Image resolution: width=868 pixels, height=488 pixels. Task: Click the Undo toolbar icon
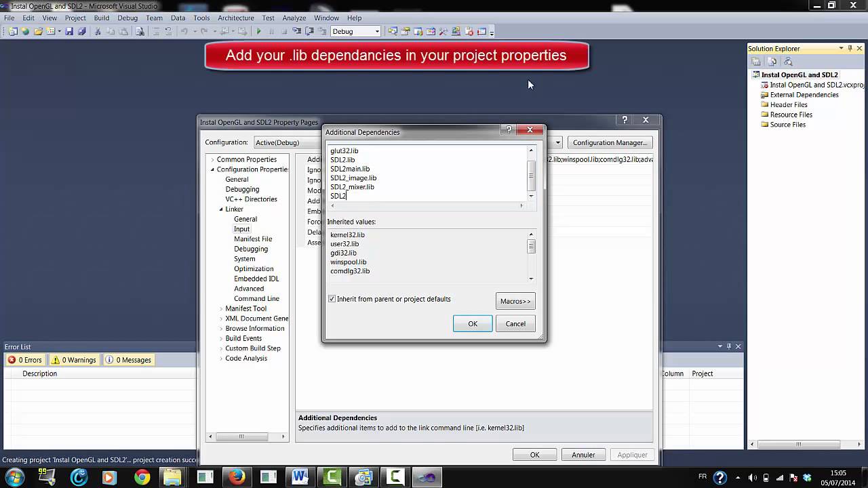coord(183,31)
